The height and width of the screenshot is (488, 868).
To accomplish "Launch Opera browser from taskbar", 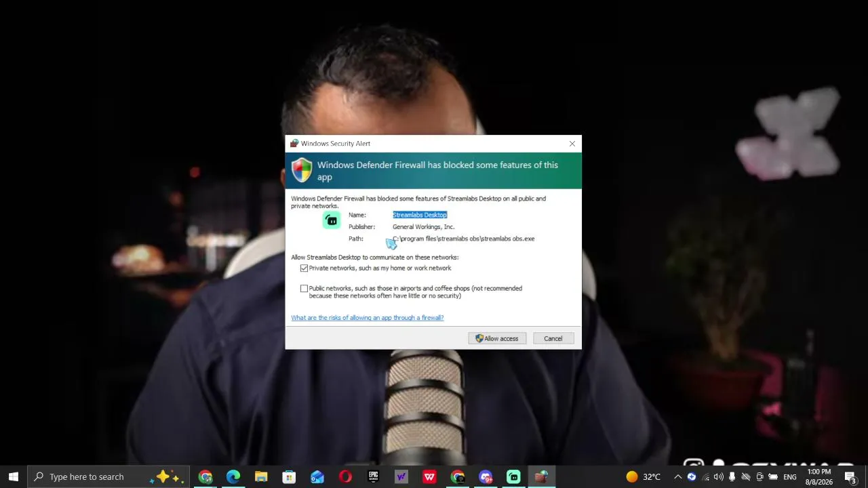I will 345,476.
